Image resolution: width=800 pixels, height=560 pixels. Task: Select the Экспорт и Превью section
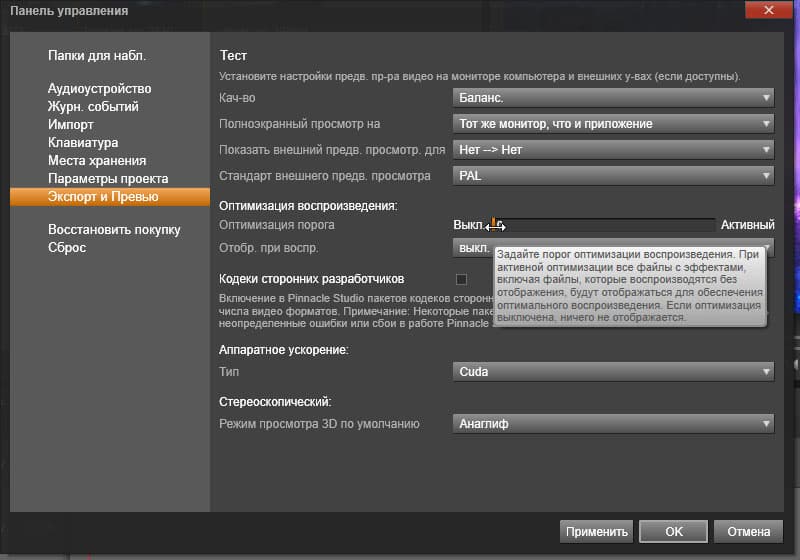(x=110, y=196)
